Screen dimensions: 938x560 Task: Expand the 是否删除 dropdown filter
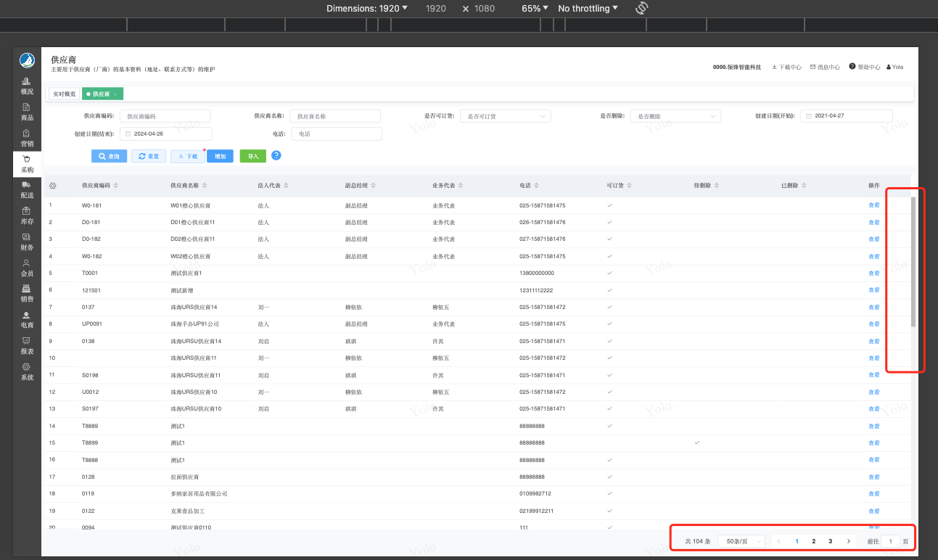pyautogui.click(x=675, y=116)
